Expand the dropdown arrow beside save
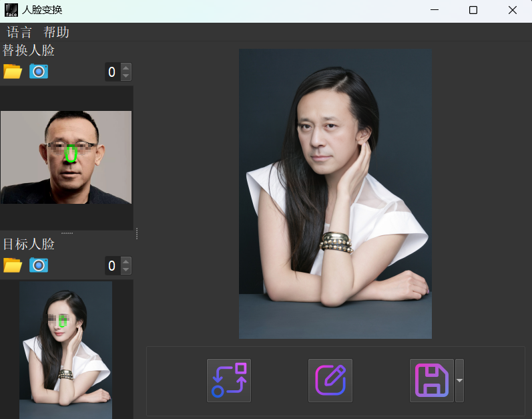The width and height of the screenshot is (532, 419). pos(459,380)
